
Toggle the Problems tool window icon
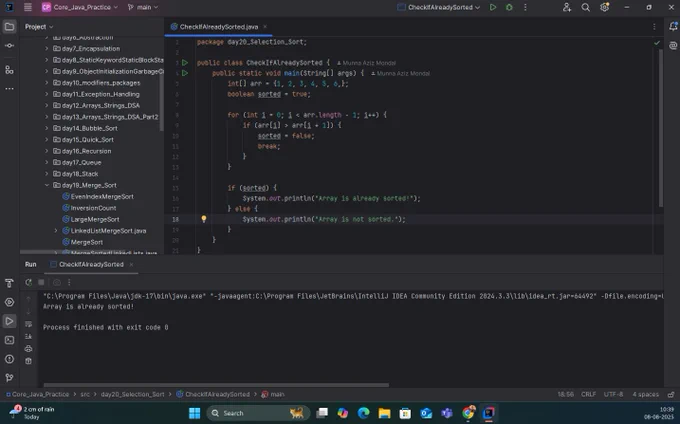pos(9,359)
